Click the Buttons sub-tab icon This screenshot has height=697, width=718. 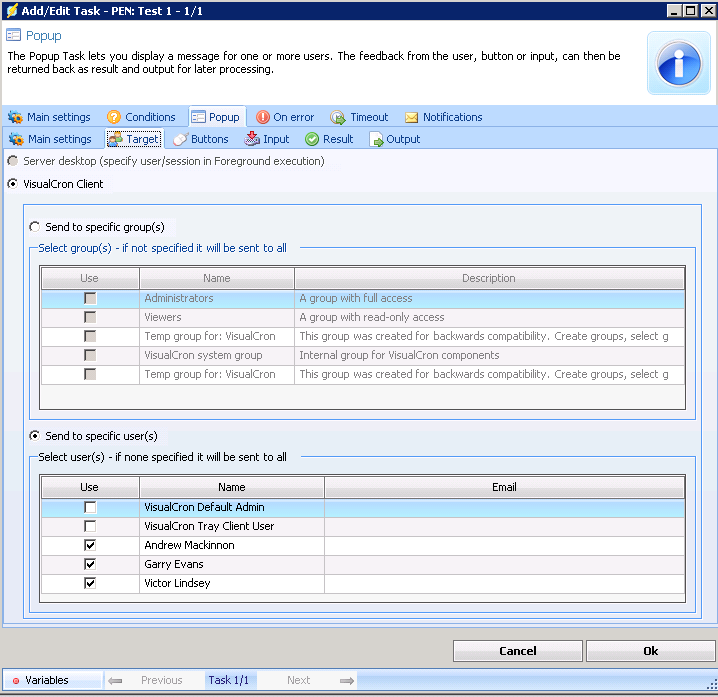(x=180, y=139)
